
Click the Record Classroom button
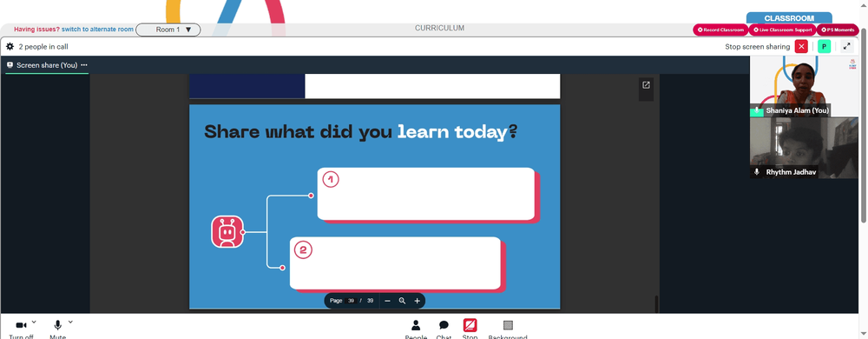tap(720, 30)
